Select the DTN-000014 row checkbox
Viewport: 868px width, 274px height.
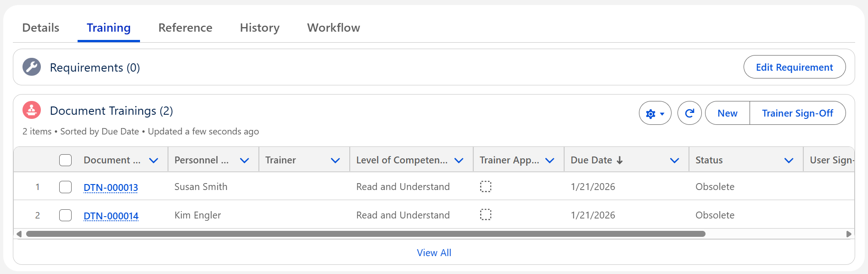coord(66,215)
